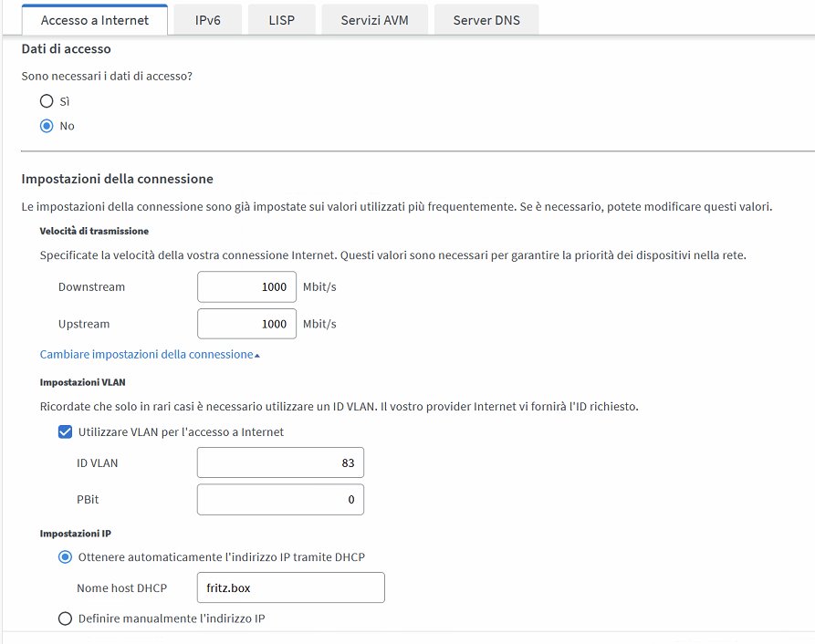Select the Servizi AVM tab

pos(374,20)
